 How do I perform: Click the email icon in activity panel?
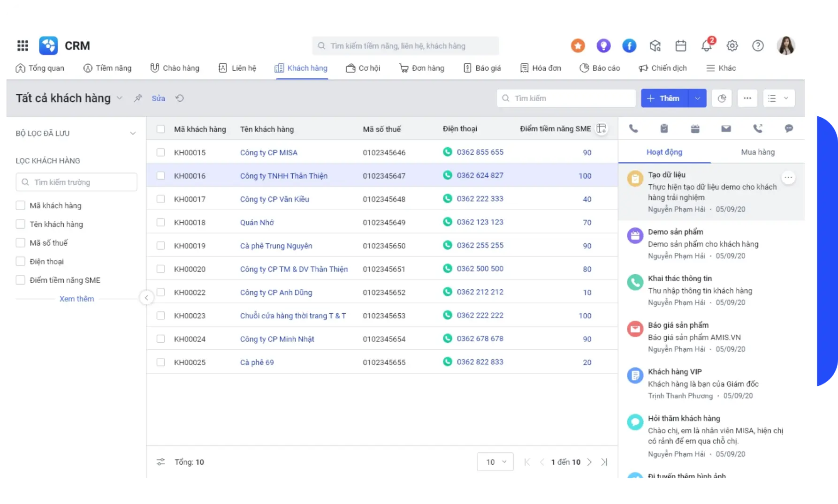[x=726, y=128]
